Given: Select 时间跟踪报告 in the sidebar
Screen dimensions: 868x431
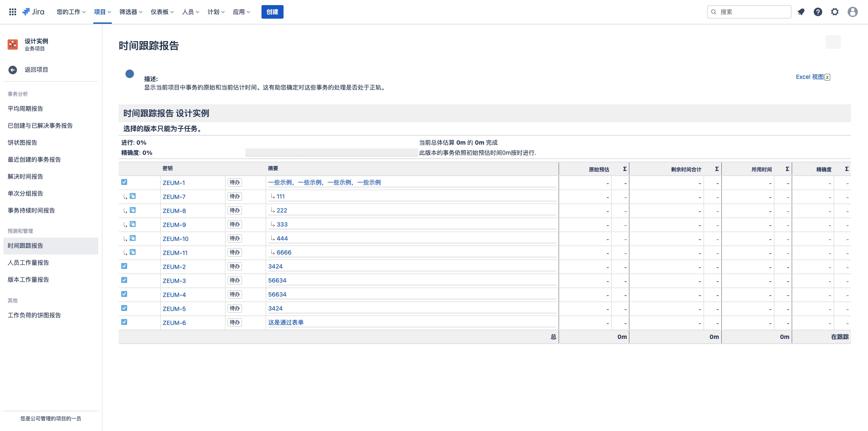Looking at the screenshot, I should tap(51, 246).
